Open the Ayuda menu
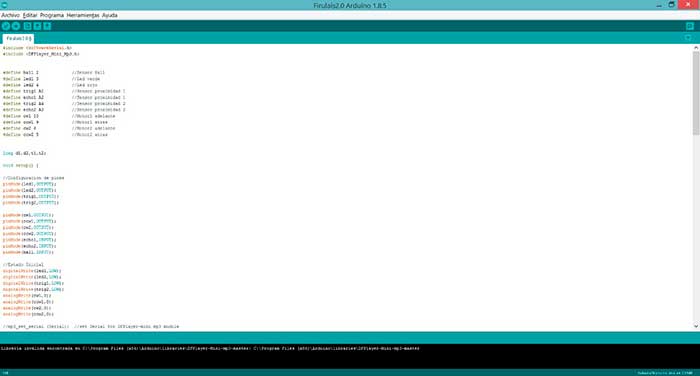The width and height of the screenshot is (700, 376). click(x=110, y=15)
